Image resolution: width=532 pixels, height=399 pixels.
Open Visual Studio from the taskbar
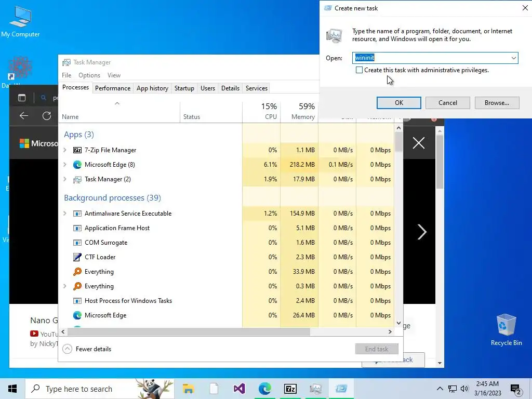(x=239, y=389)
